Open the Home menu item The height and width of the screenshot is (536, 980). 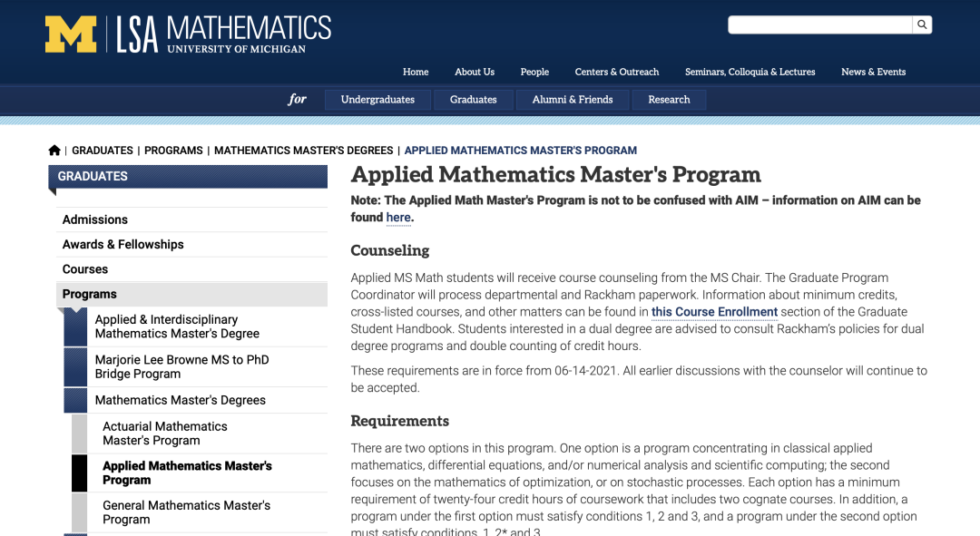(416, 72)
